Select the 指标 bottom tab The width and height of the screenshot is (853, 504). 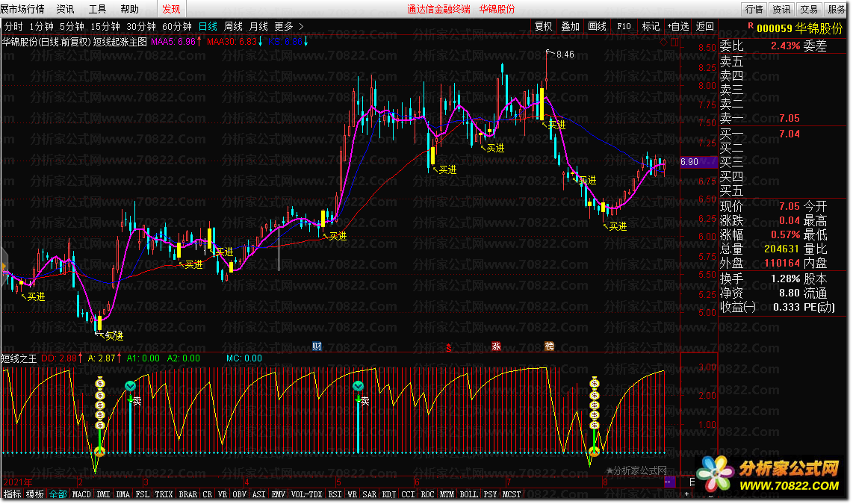coord(13,494)
